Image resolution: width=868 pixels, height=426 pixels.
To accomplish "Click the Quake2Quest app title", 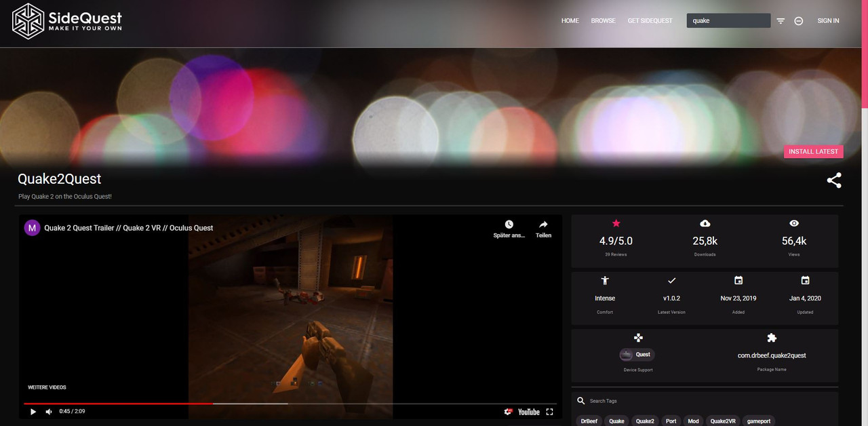I will pyautogui.click(x=59, y=179).
